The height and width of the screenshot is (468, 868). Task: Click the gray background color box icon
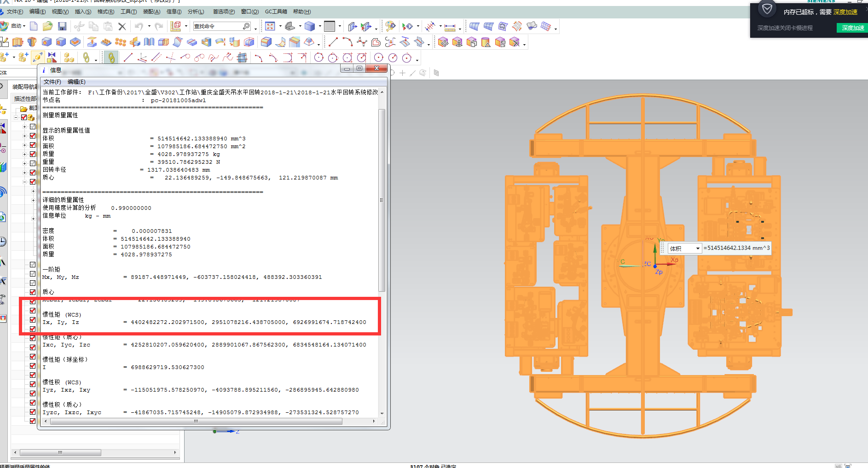click(330, 26)
